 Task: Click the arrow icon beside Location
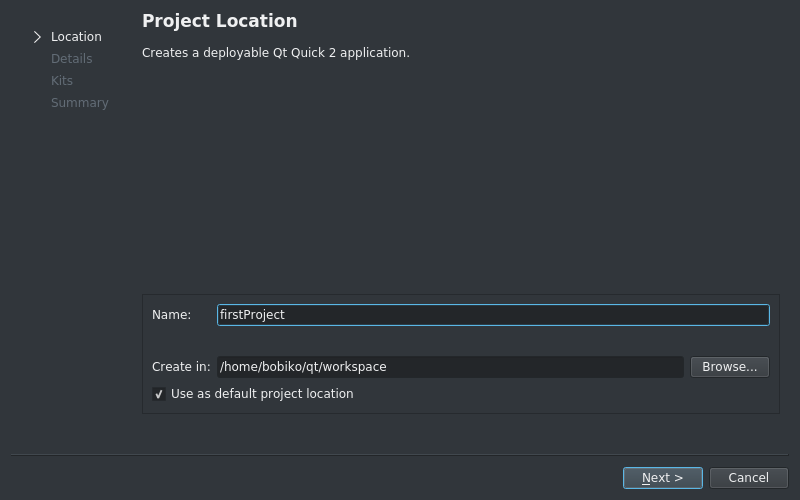coord(37,37)
